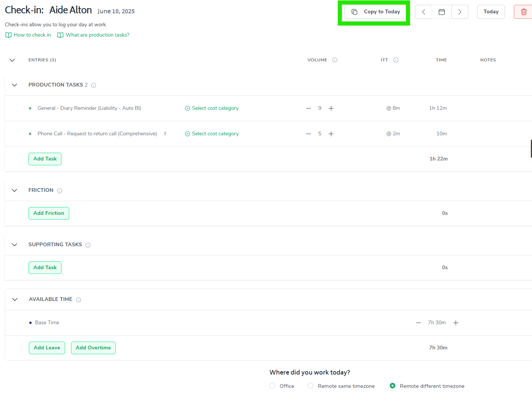Open What are production tasks link
This screenshot has width=532, height=403.
93,35
